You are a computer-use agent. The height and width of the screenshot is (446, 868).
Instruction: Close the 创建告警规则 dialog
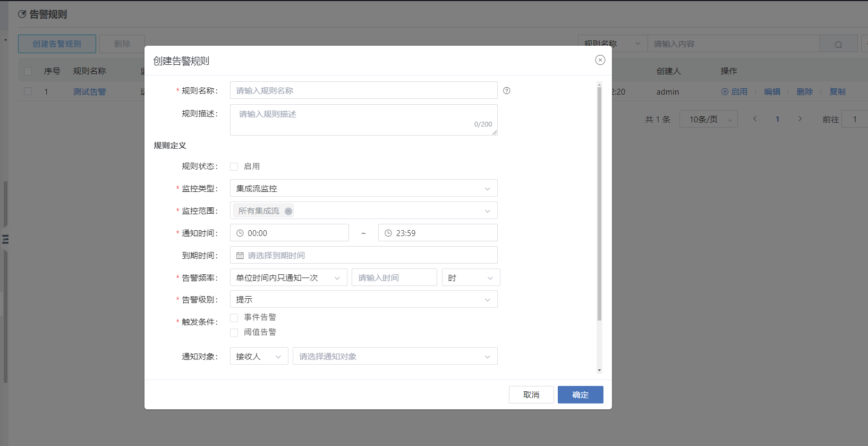tap(600, 60)
